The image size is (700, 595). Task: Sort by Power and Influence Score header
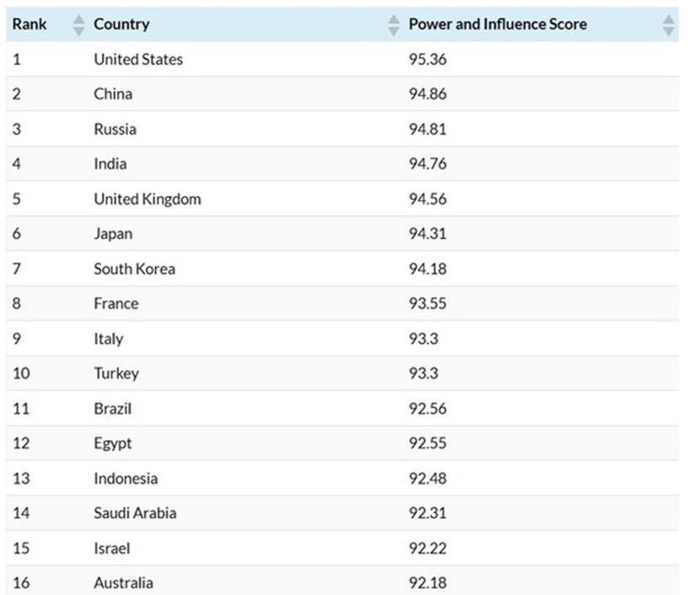(498, 24)
